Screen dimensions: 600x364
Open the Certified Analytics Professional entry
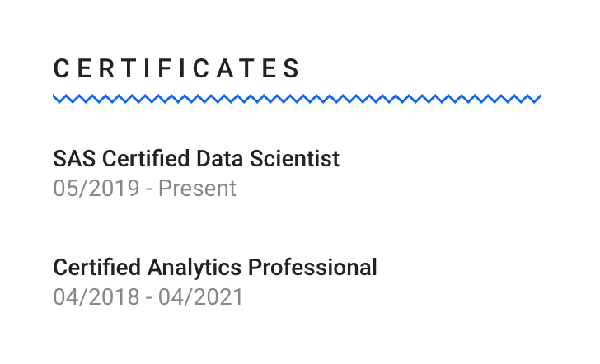click(x=215, y=267)
